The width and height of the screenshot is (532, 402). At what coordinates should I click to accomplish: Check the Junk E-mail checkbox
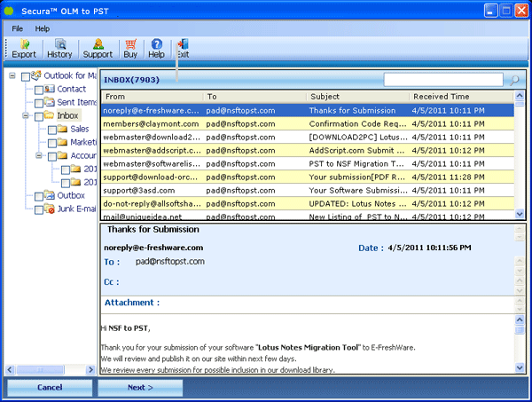tap(39, 209)
